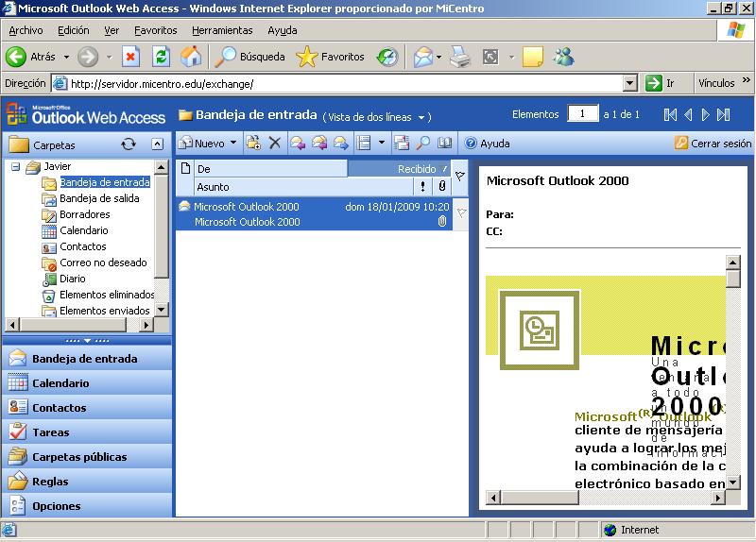Open Carpetas públicas in the navigation pane
The image size is (756, 542).
[79, 457]
